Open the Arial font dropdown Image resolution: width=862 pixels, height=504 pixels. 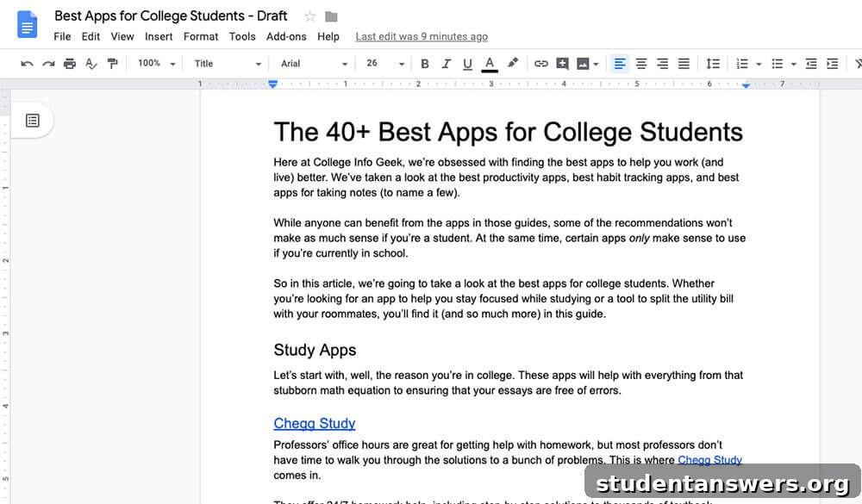click(x=314, y=63)
